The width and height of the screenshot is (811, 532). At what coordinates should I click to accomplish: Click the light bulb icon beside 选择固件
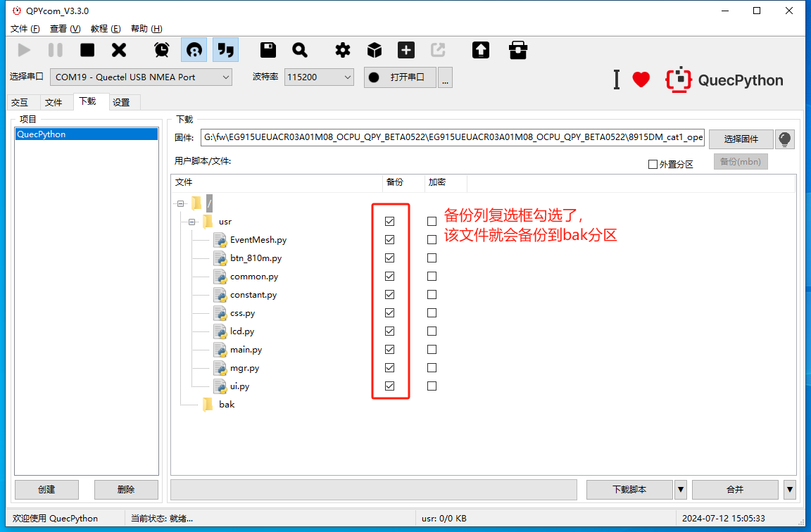[x=785, y=139]
